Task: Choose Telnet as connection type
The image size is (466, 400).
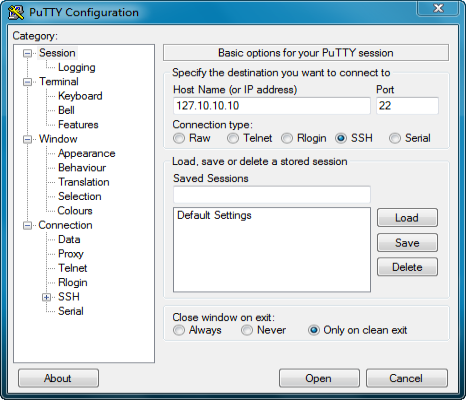Action: (233, 138)
